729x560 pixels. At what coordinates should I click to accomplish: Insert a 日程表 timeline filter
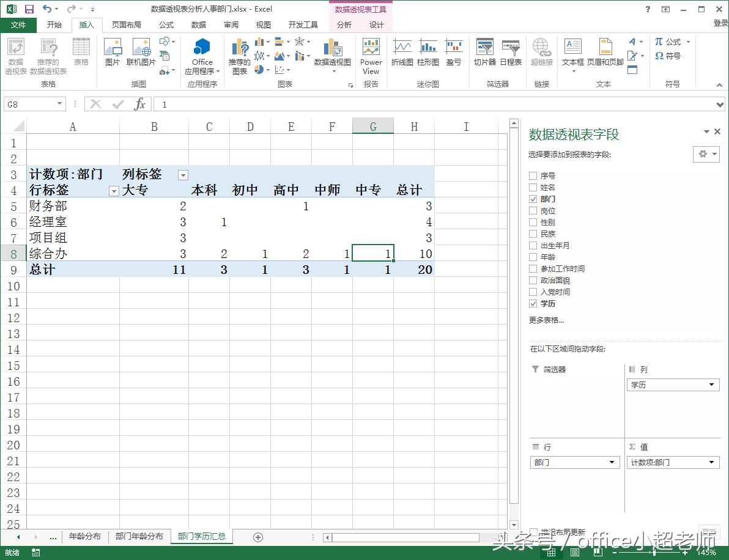coord(511,54)
